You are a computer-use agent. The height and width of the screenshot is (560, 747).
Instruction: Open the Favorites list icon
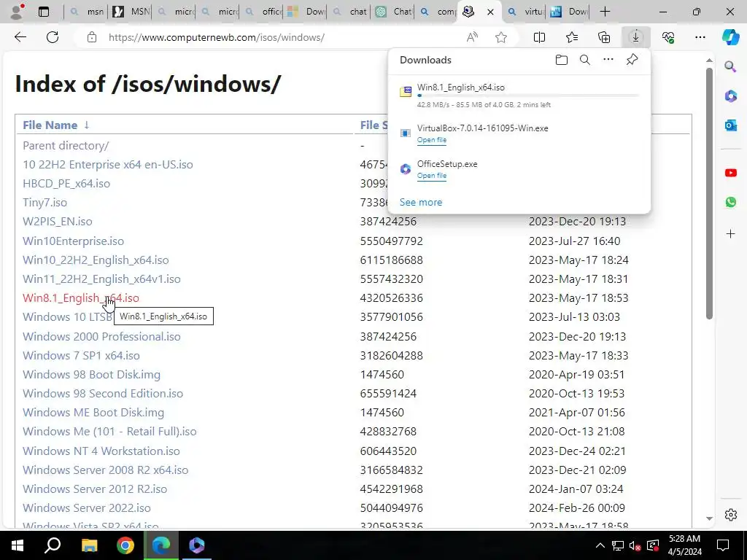point(572,37)
